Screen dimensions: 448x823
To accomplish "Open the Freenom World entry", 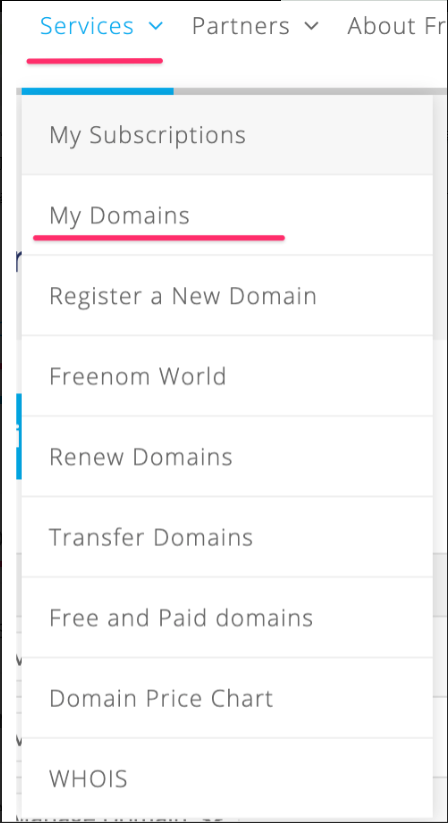I will [x=227, y=376].
